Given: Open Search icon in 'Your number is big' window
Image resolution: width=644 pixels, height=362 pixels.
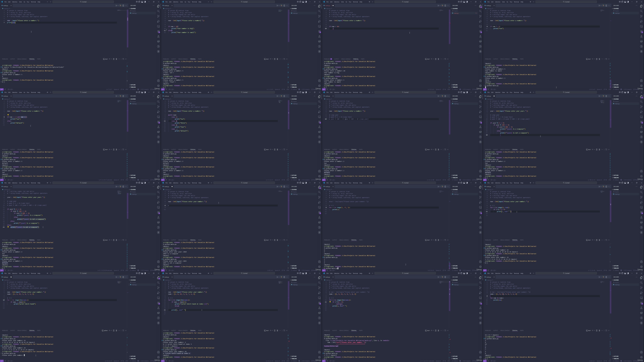Looking at the screenshot, I should click(319, 11).
